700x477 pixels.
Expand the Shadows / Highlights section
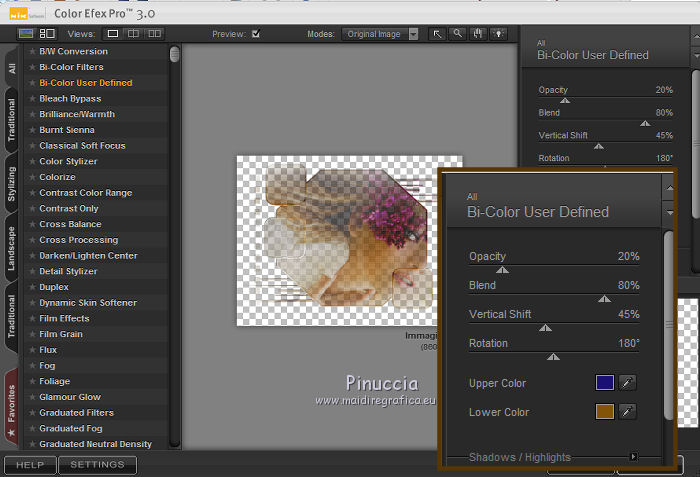click(x=633, y=457)
